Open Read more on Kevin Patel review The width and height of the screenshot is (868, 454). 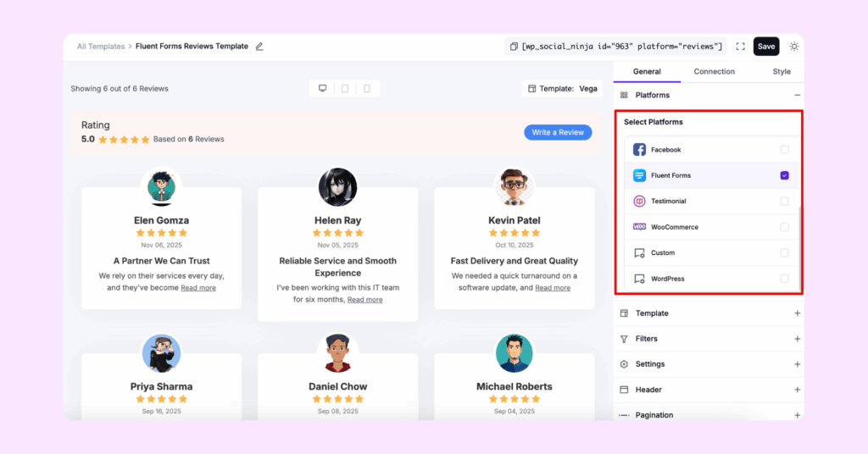[553, 287]
